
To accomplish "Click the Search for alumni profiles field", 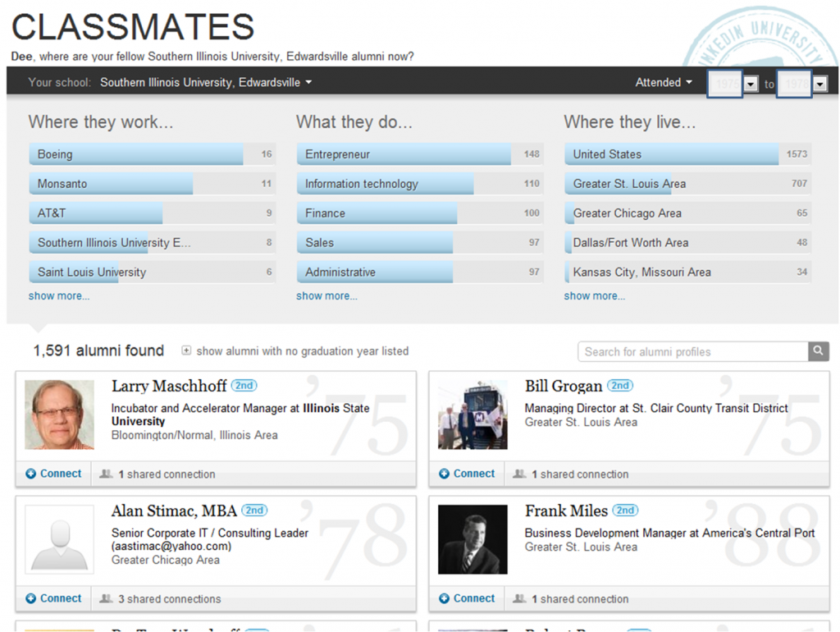I will tap(693, 351).
